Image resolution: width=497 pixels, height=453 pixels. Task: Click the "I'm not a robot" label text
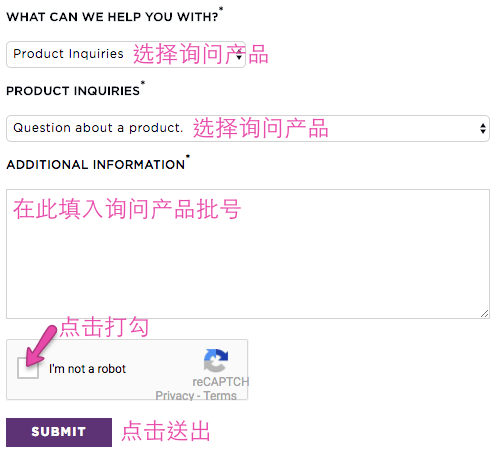pyautogui.click(x=87, y=369)
